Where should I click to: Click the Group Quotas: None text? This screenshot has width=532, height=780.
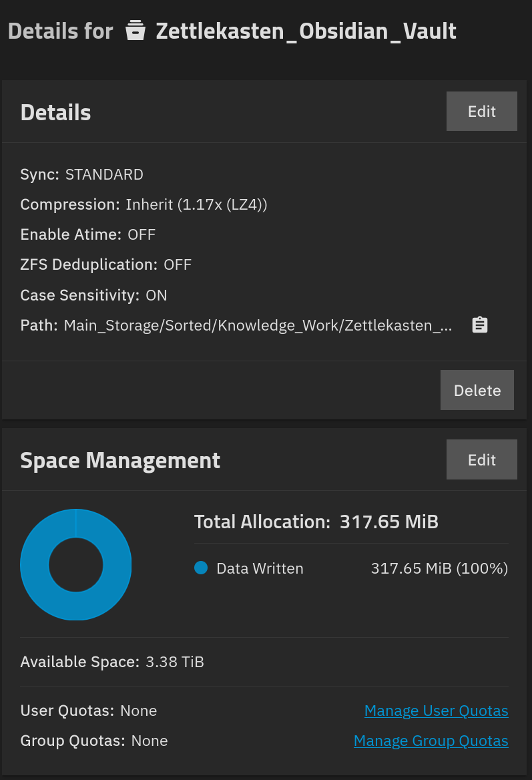pyautogui.click(x=94, y=741)
